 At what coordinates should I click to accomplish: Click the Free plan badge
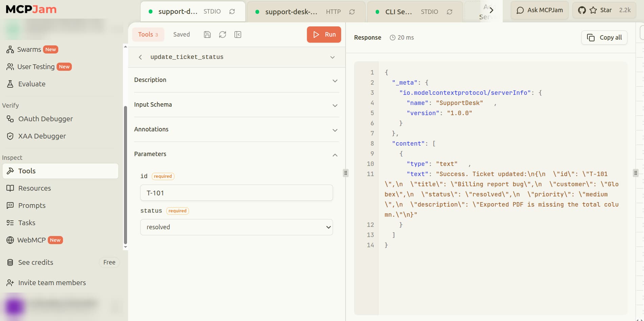(109, 262)
